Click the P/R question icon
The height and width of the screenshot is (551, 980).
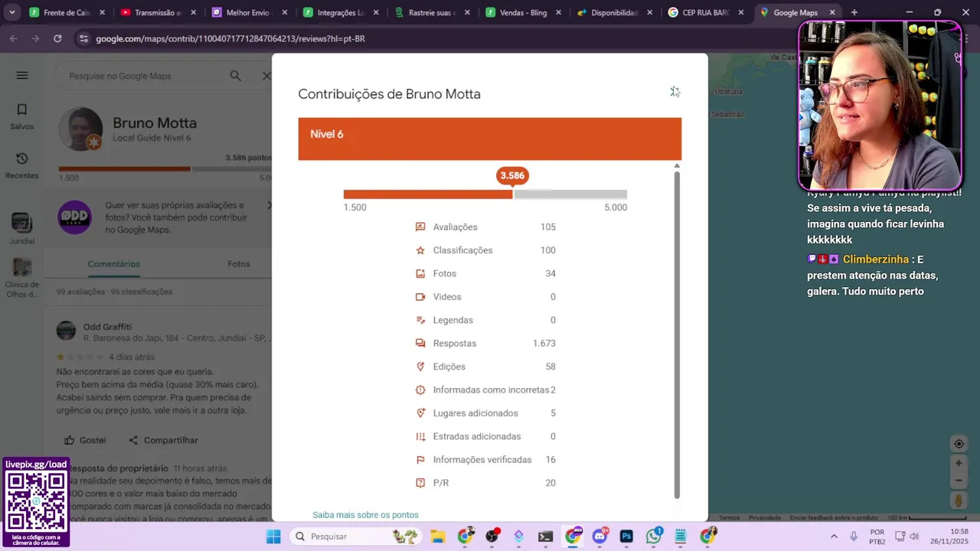pyautogui.click(x=420, y=483)
